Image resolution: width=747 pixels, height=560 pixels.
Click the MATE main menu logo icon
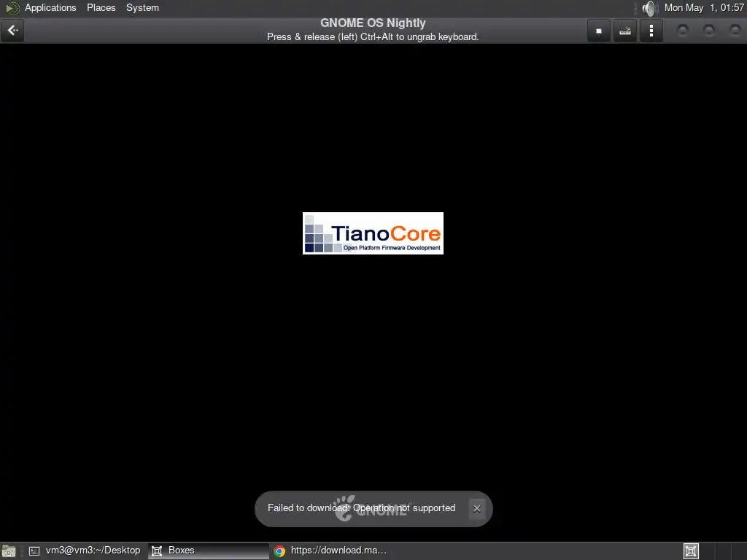tap(12, 8)
